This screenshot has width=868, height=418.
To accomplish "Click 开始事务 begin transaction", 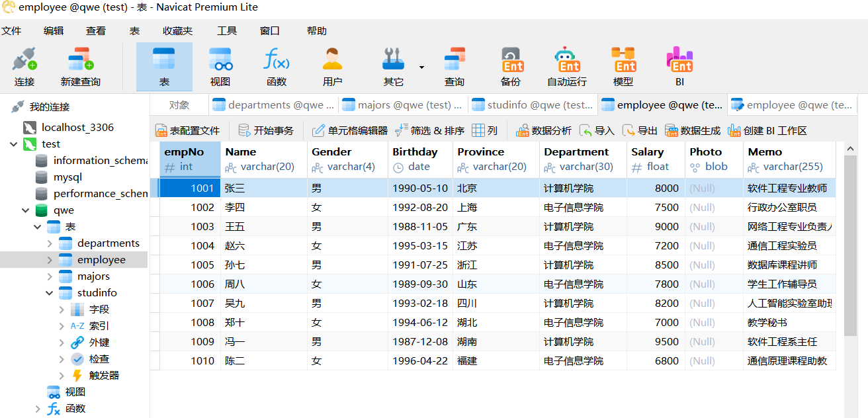I will coord(266,130).
